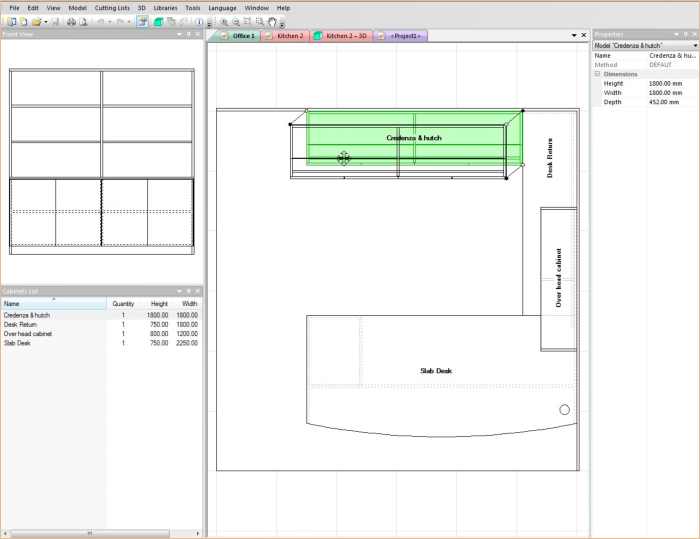Click the blue Information icon

(199, 21)
